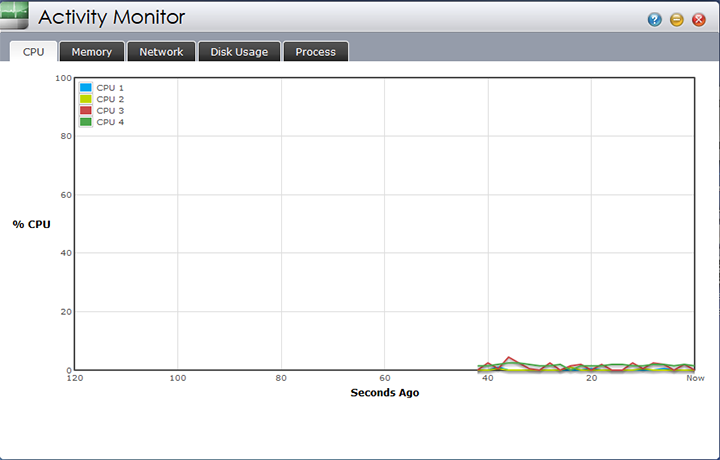This screenshot has height=460, width=720.
Task: Open help with the blue question mark icon
Action: [655, 19]
